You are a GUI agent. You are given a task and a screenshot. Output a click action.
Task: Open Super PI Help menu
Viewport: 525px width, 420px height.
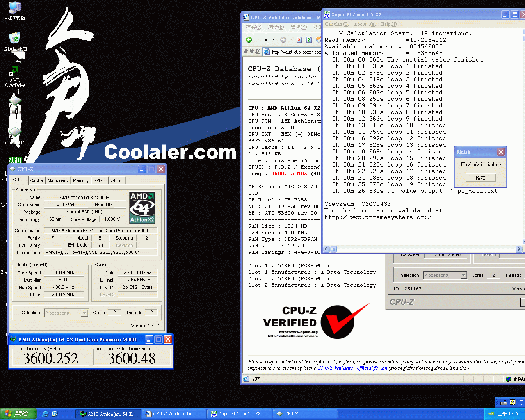[x=389, y=24]
